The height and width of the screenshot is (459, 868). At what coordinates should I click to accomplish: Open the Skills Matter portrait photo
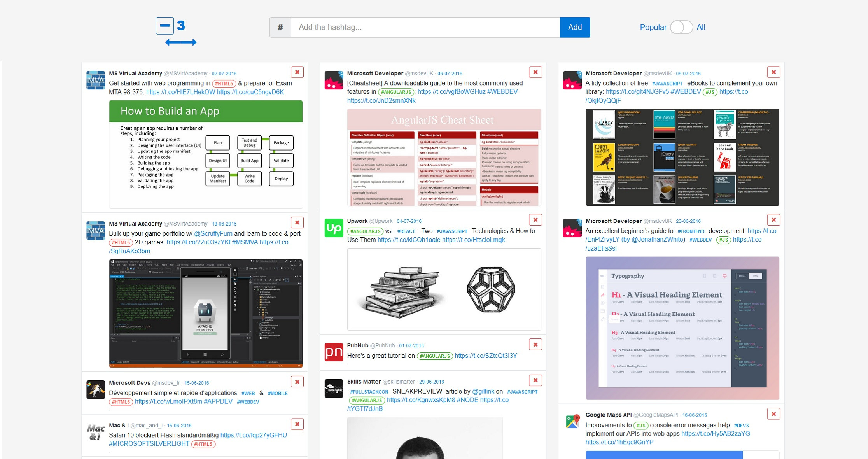coord(425,438)
